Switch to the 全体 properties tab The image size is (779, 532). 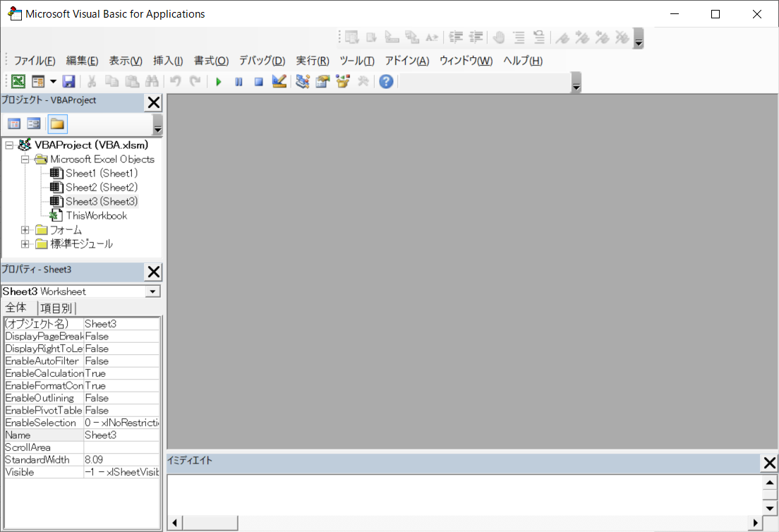(x=17, y=308)
